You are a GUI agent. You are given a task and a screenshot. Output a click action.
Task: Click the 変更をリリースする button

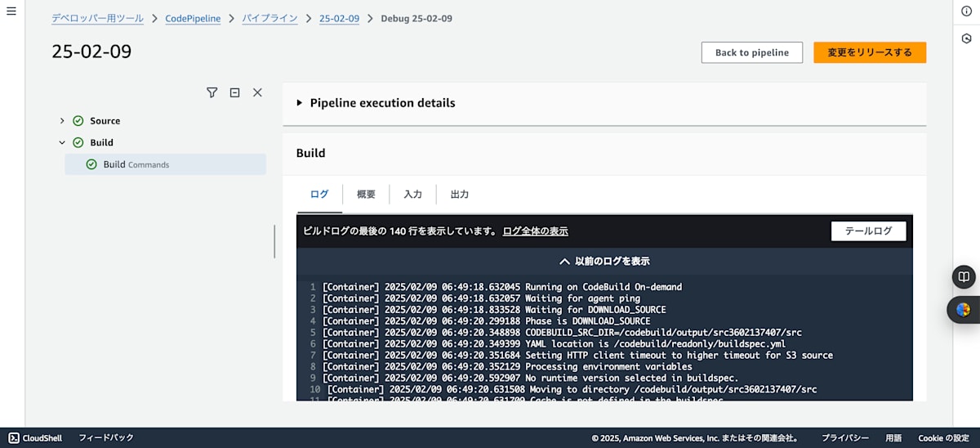(870, 52)
